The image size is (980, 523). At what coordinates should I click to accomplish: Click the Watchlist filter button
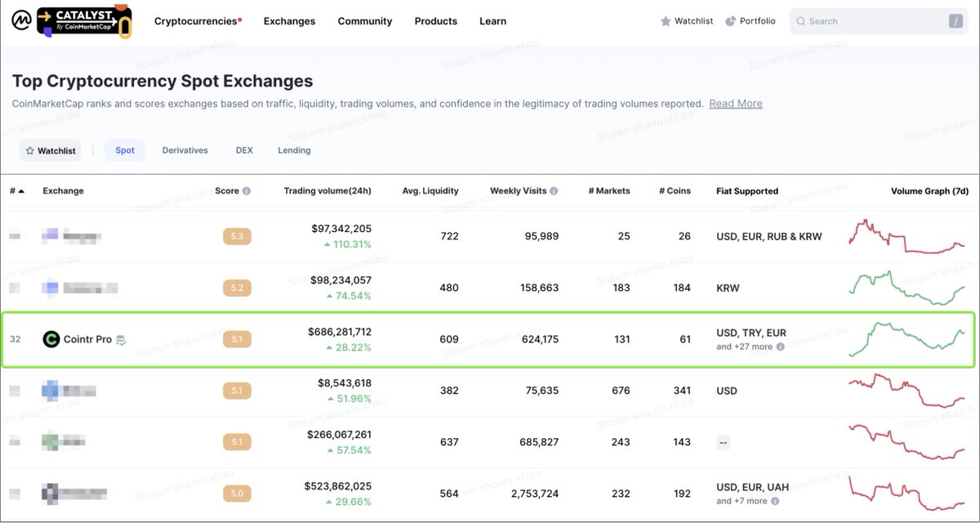[x=51, y=150]
